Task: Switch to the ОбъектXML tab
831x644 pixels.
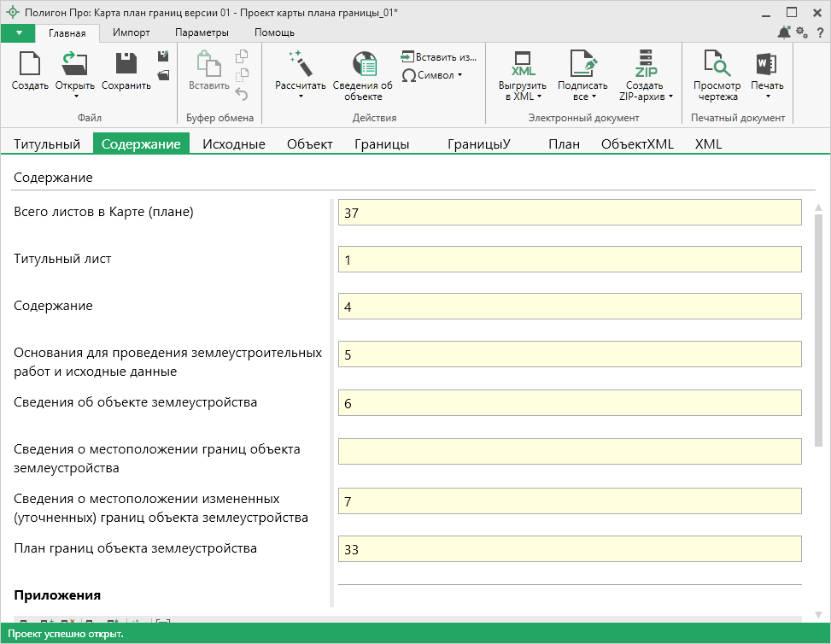Action: [x=637, y=144]
